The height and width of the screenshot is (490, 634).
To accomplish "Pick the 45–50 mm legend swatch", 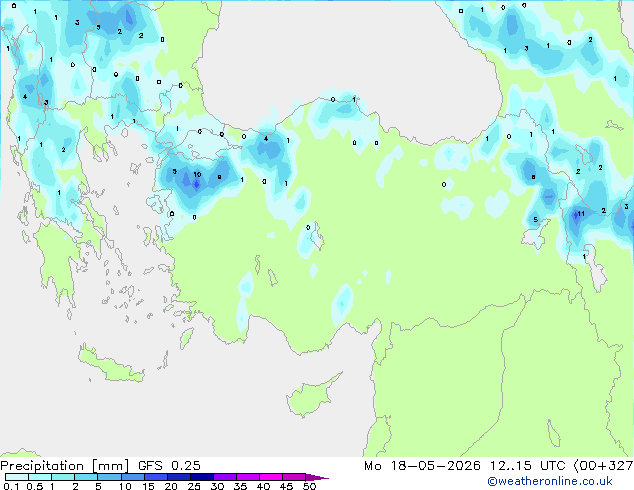I will [x=294, y=477].
